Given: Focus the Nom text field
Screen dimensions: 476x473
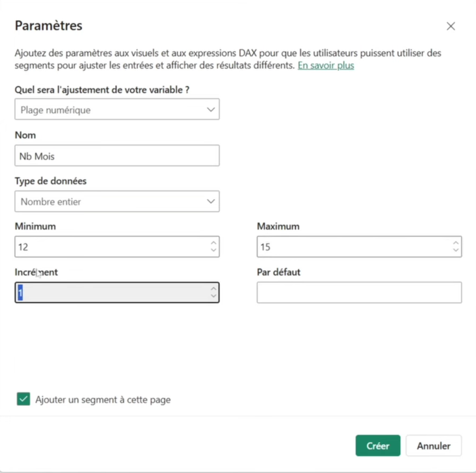Looking at the screenshot, I should [x=117, y=156].
